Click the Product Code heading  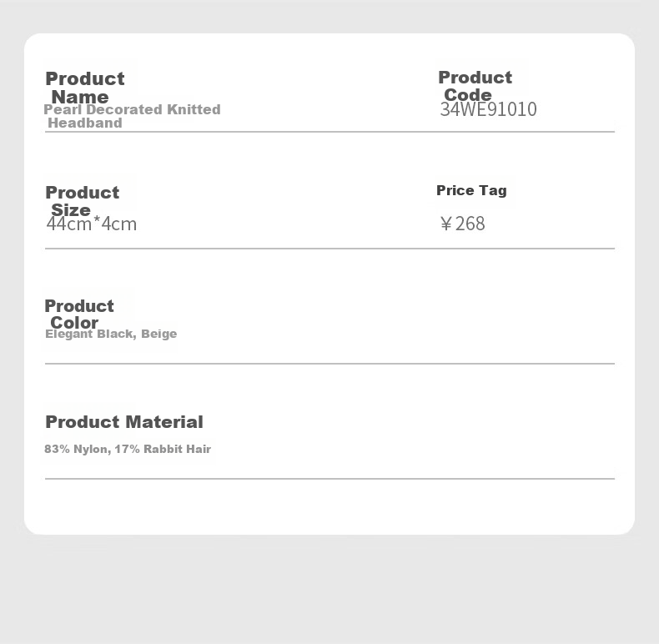point(475,86)
